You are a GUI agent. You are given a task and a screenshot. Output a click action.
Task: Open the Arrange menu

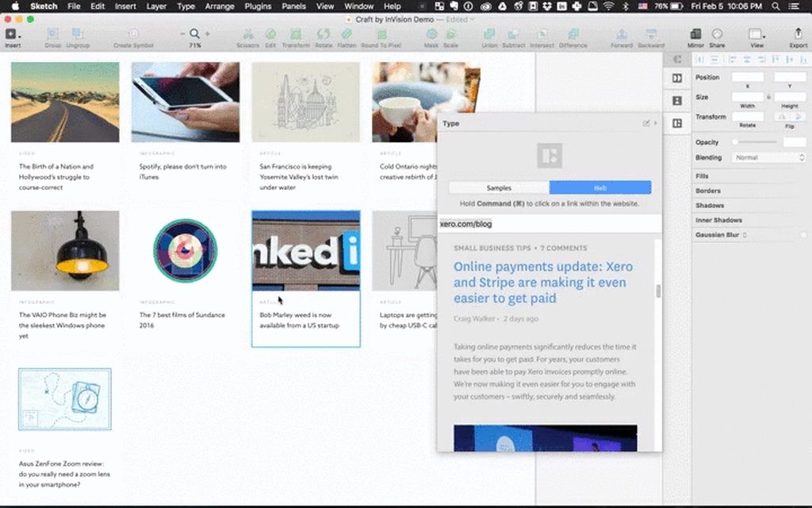coord(220,6)
